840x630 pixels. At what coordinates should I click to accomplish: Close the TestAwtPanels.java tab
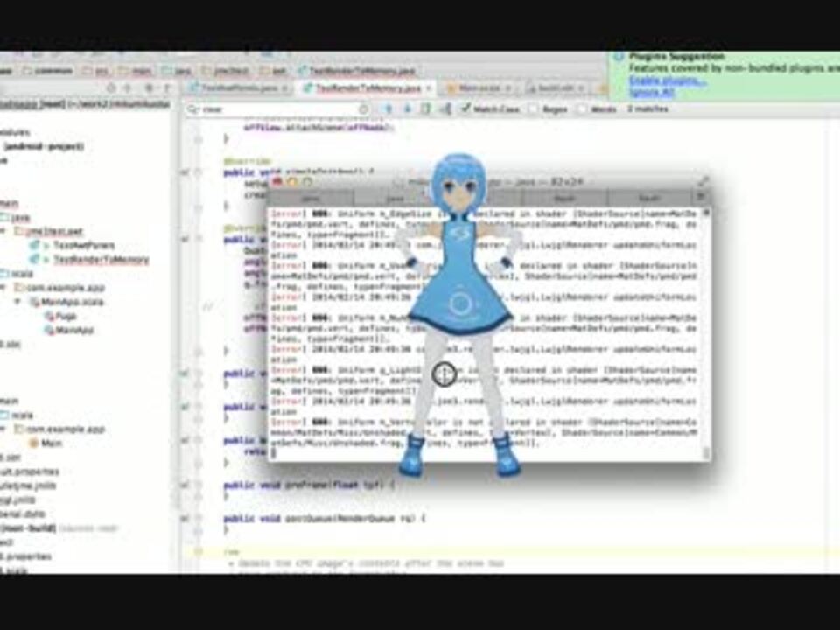(285, 87)
